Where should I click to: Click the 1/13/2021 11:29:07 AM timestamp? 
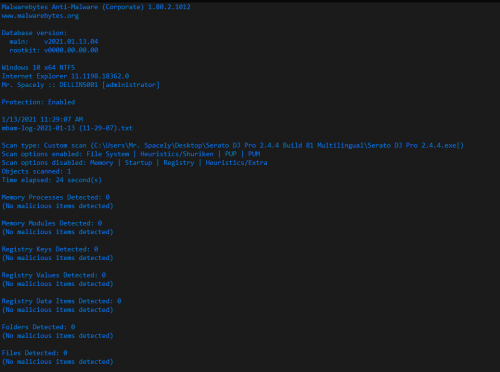[42, 119]
